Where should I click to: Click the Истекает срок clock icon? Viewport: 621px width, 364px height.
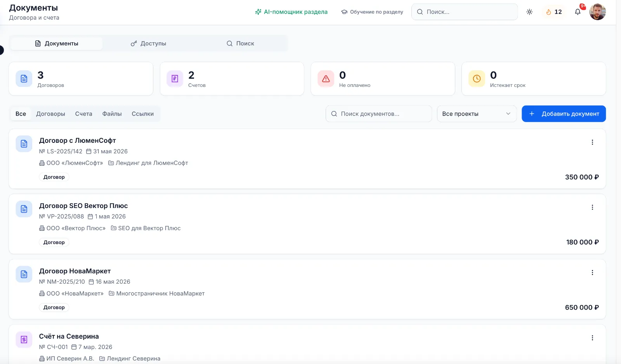click(x=477, y=79)
